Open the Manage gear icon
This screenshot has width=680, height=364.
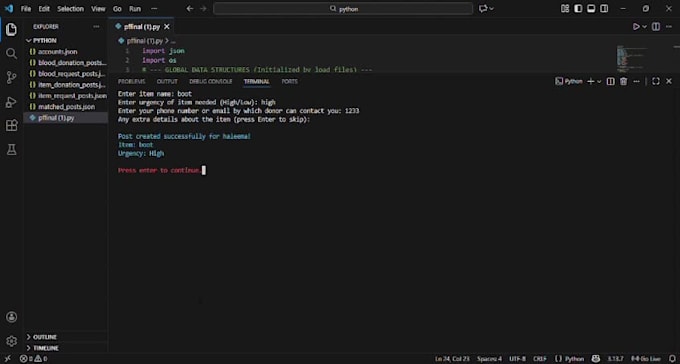[x=11, y=341]
